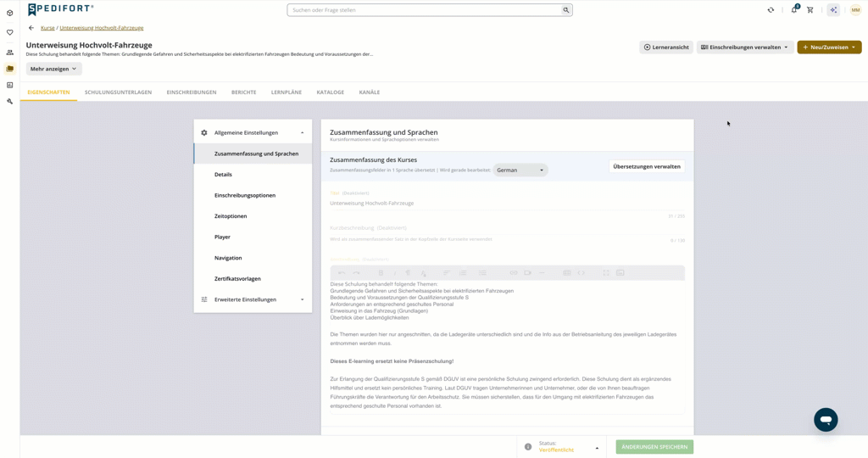The width and height of the screenshot is (868, 458).
Task: Click the search magnifier icon
Action: click(x=565, y=10)
